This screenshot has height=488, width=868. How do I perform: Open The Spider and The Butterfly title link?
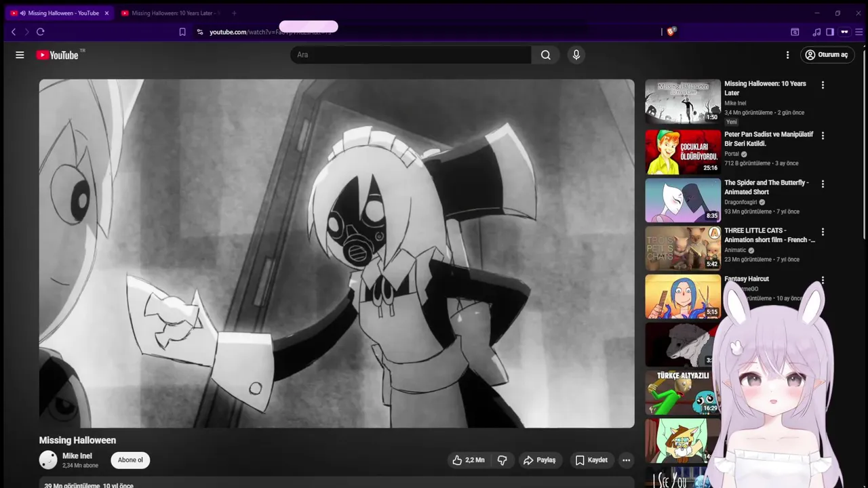pyautogui.click(x=766, y=187)
